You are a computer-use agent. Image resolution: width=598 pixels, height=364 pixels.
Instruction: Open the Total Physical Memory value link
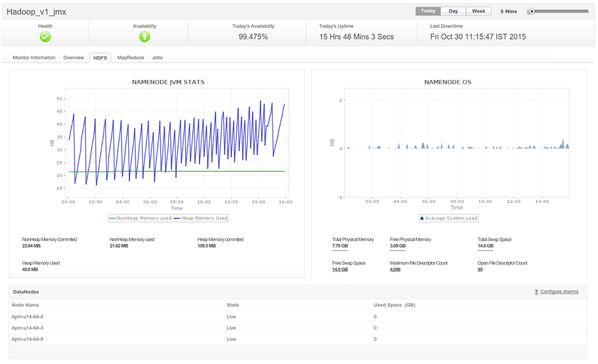click(x=340, y=246)
